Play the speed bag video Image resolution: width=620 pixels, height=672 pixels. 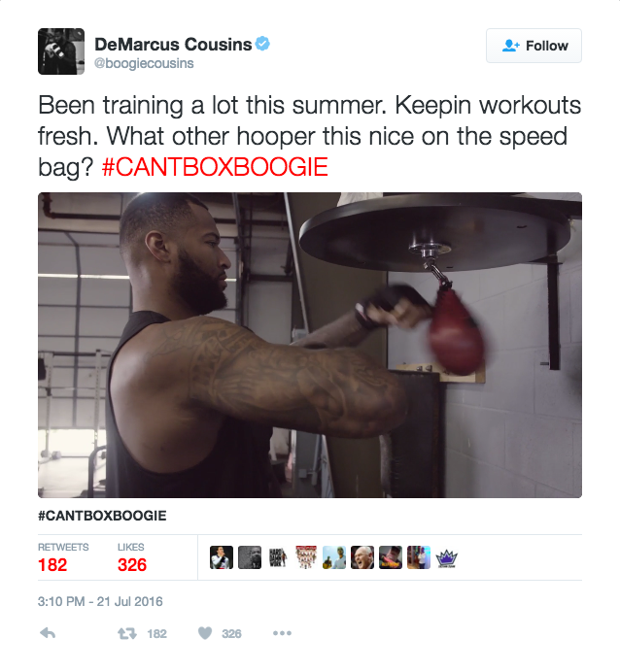[x=310, y=345]
